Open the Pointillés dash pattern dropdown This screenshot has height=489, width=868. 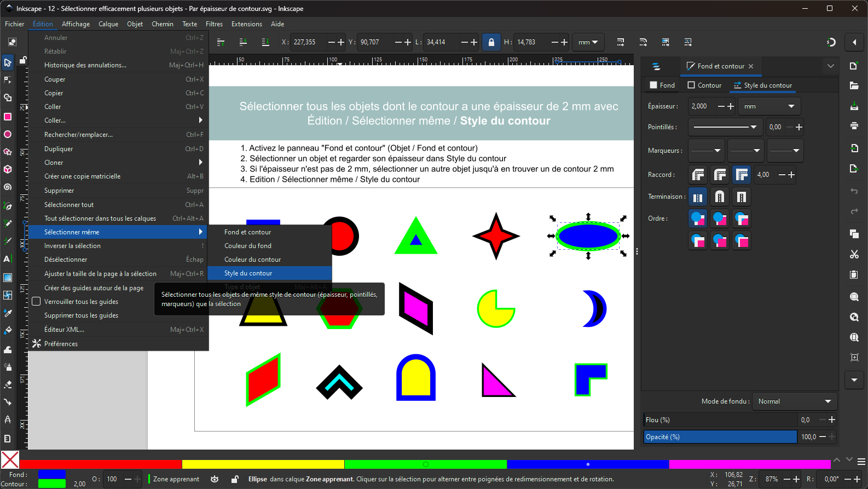click(725, 127)
